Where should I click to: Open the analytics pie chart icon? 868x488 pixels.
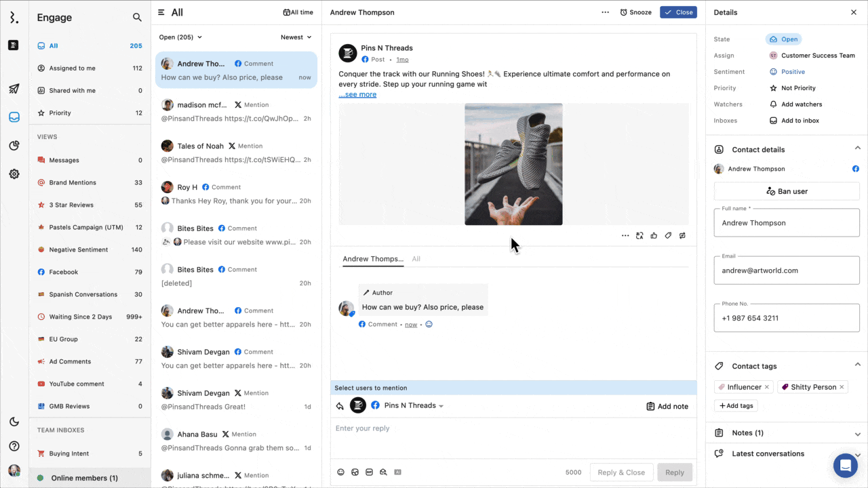coord(14,145)
